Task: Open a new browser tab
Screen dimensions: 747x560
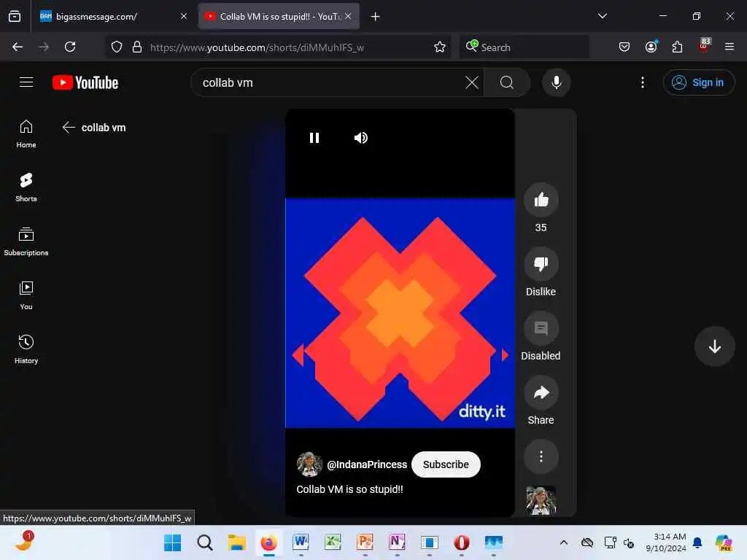Action: 376,16
